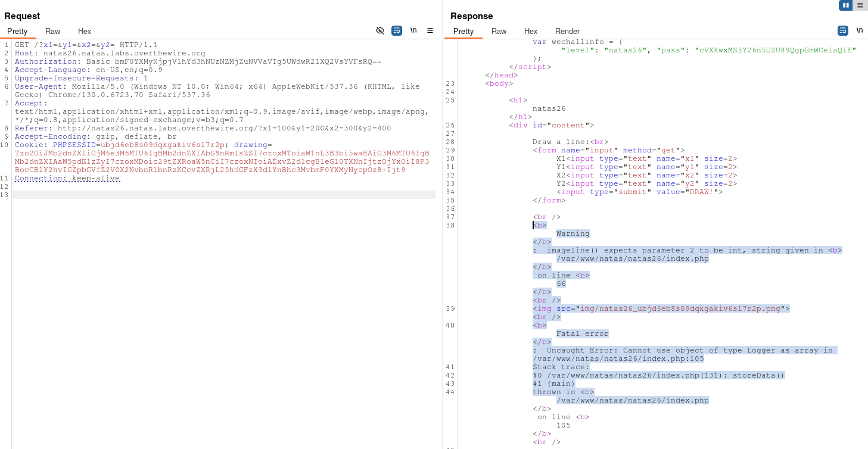Switch Response view to Raw tab
The height and width of the screenshot is (449, 868).
(x=499, y=31)
